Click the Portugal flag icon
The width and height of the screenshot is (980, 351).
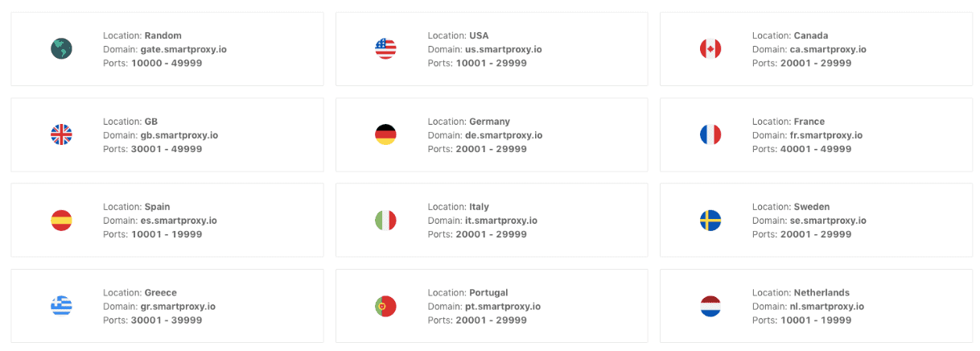[385, 306]
